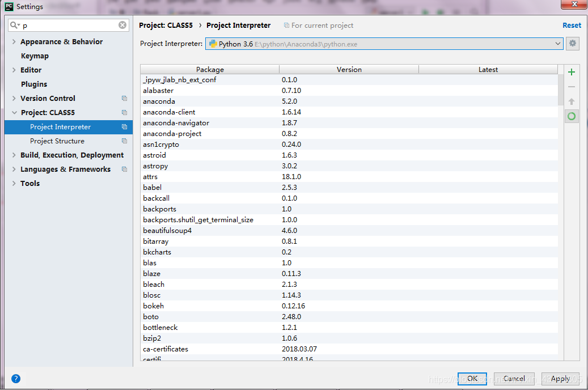Select the bottleneck package row

(349, 328)
